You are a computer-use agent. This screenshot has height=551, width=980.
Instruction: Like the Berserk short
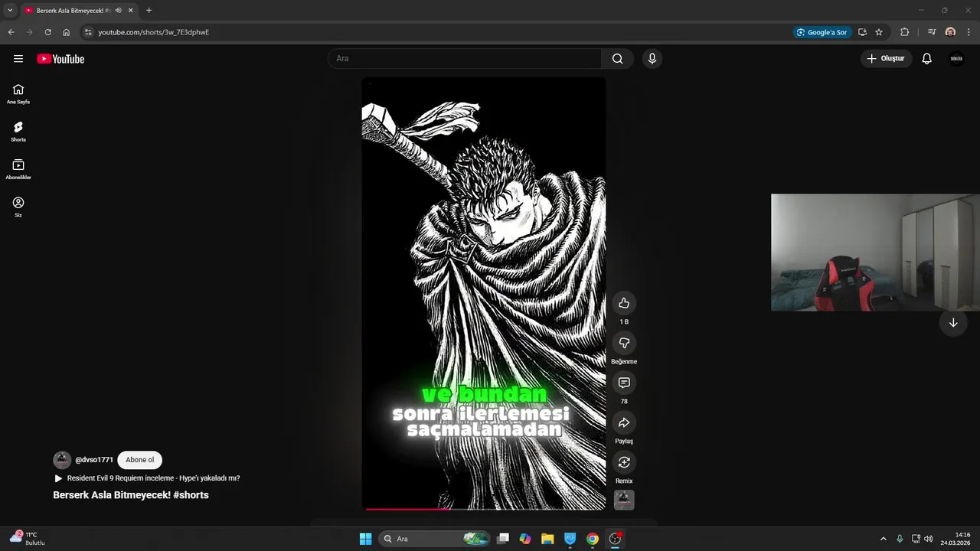(624, 303)
